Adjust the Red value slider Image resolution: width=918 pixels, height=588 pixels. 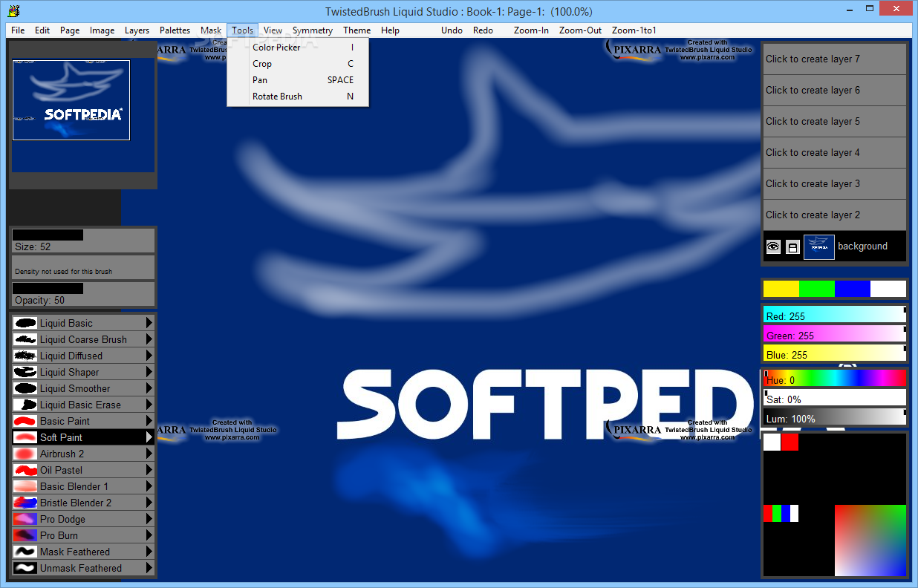coord(835,315)
